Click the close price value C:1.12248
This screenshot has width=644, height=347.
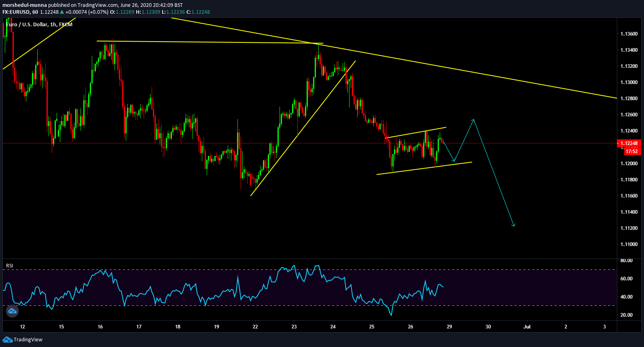[198, 12]
